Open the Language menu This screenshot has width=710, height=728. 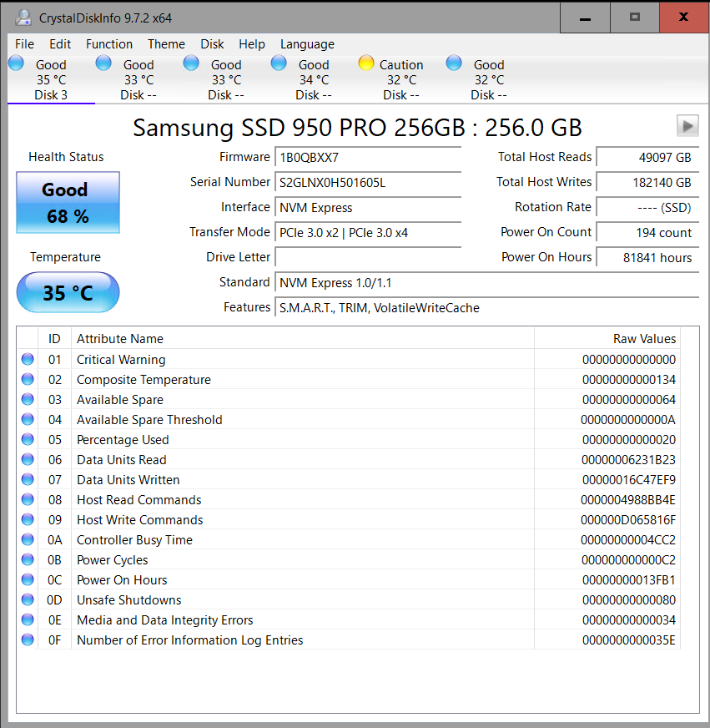pyautogui.click(x=307, y=44)
